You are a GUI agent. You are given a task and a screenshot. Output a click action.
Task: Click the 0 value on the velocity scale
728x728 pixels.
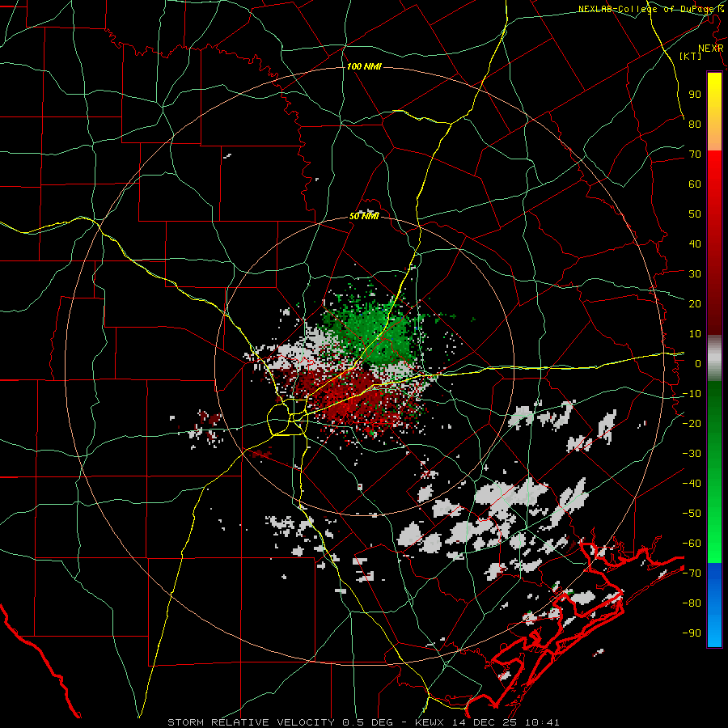[x=698, y=363]
